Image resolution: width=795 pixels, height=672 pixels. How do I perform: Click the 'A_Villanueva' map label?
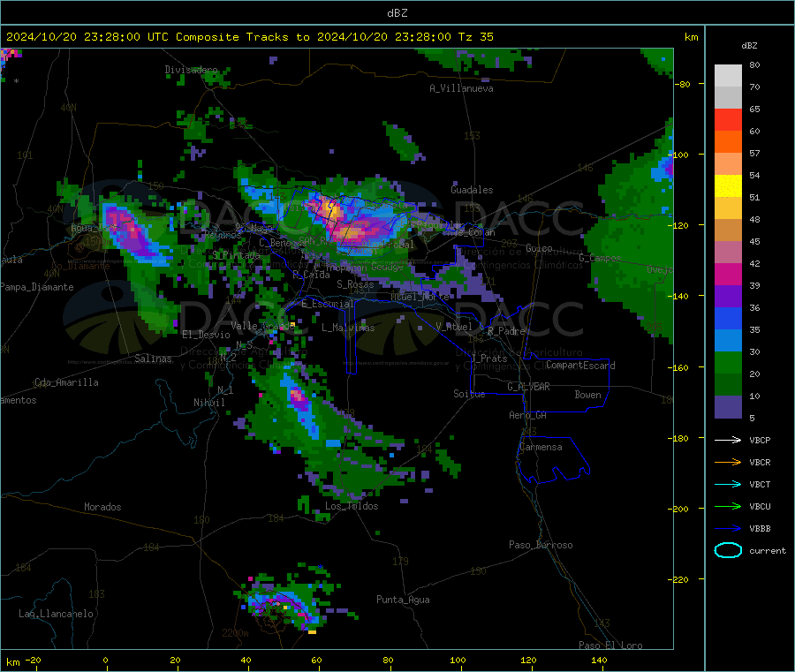tap(461, 88)
